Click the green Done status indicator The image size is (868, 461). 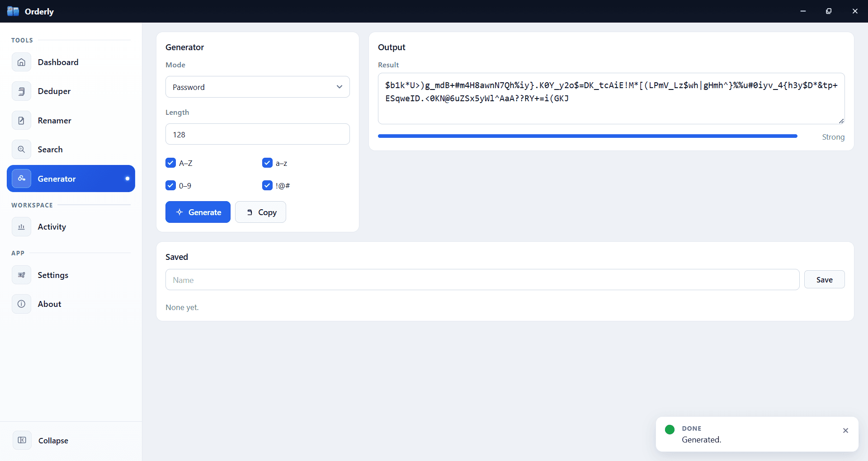point(670,429)
